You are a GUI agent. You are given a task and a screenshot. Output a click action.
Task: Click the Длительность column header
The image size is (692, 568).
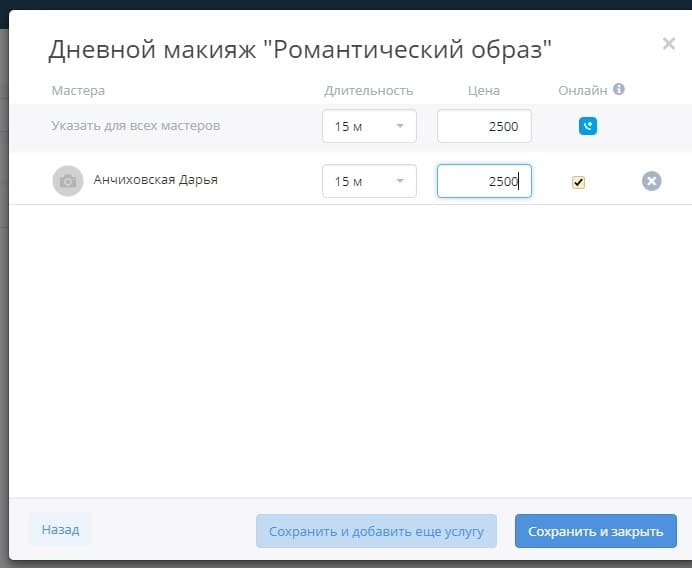coord(368,91)
